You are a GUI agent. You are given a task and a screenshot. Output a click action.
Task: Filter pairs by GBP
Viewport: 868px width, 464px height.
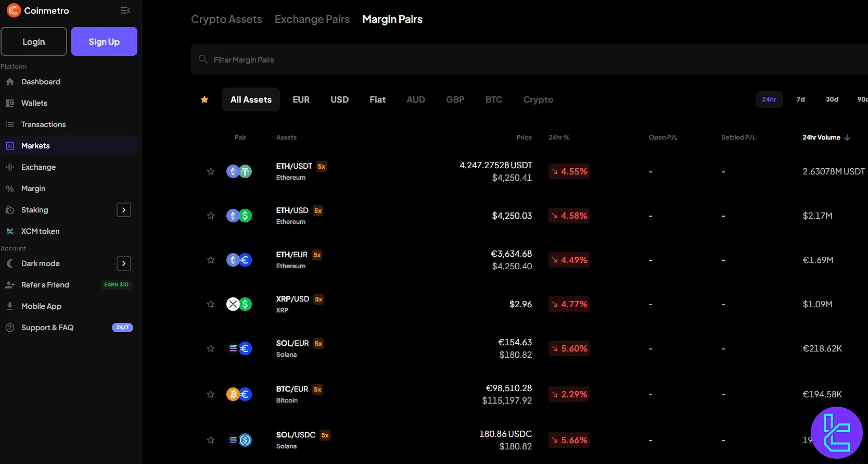455,99
